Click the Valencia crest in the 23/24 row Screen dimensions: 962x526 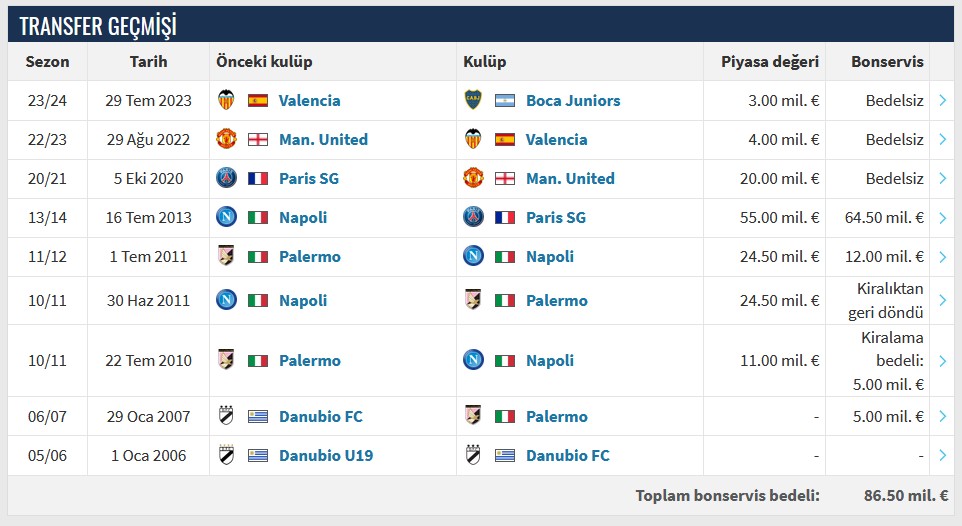pyautogui.click(x=226, y=100)
